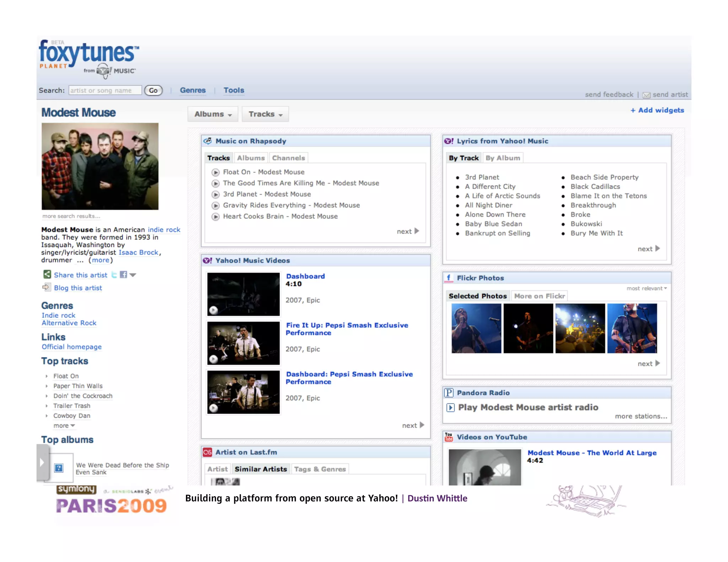This screenshot has height=562, width=728.
Task: Open Paper Thin Walls top track
Action: pos(78,386)
